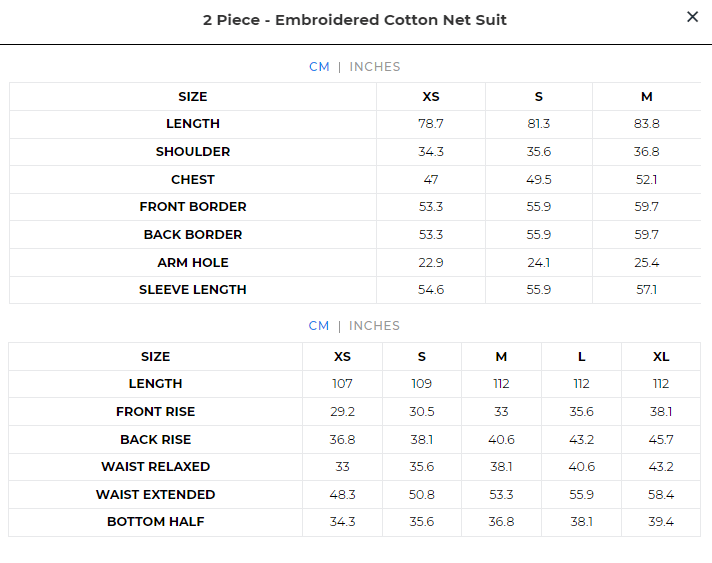
Task: Click the ARM HOLE row label
Action: click(x=193, y=263)
